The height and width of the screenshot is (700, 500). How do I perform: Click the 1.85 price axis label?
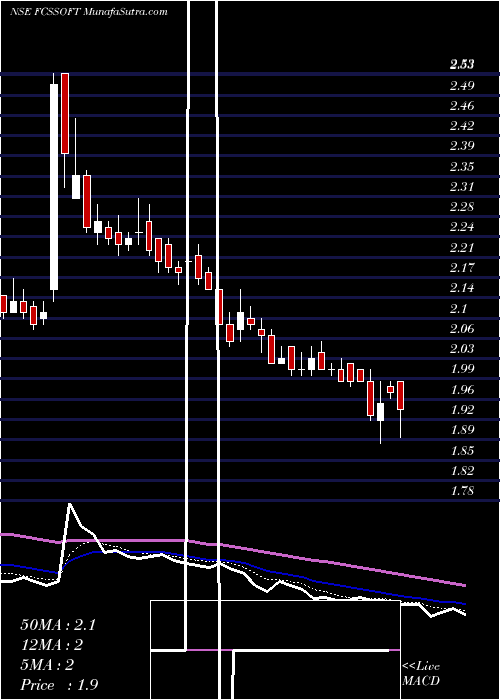461,450
